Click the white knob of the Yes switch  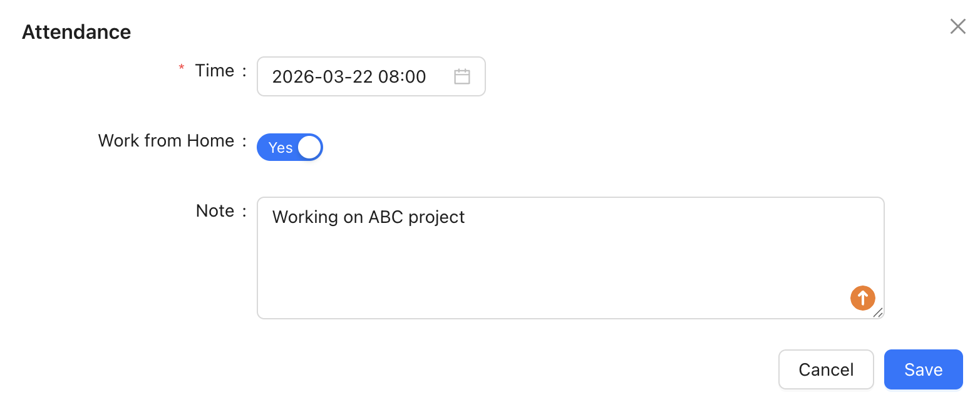[x=309, y=147]
